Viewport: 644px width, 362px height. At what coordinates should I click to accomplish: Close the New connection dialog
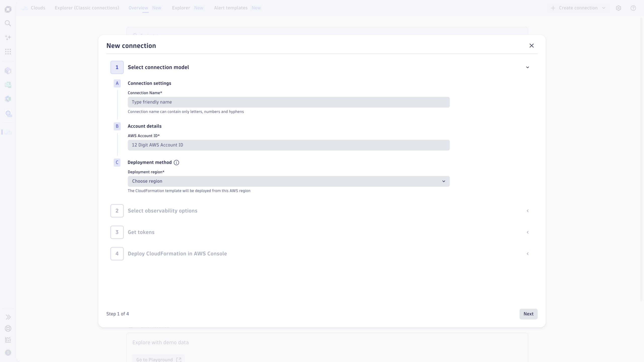531,46
